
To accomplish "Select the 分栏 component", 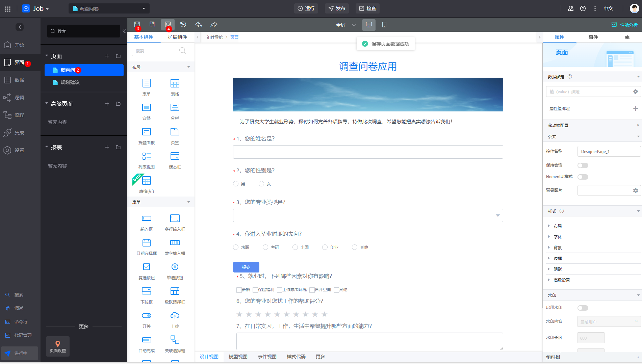I will [x=175, y=111].
